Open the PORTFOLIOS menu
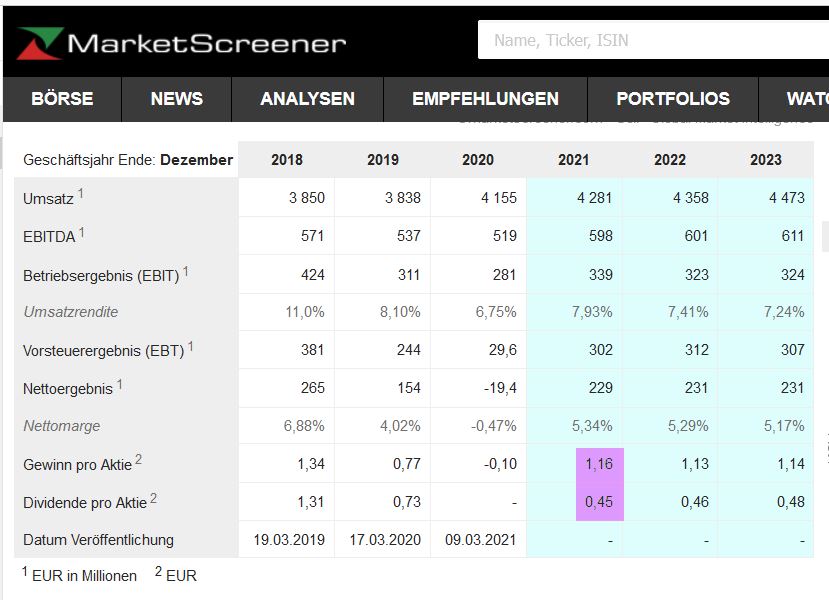 (673, 99)
